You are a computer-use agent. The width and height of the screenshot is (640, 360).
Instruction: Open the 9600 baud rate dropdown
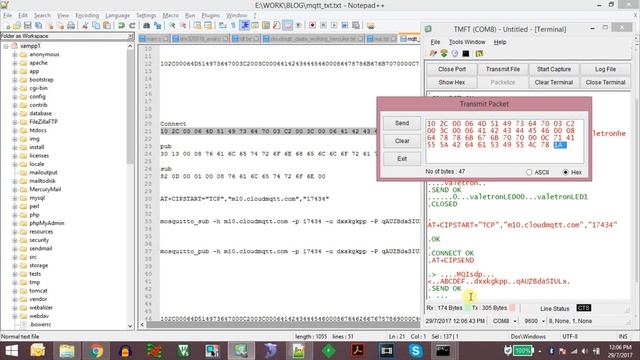click(543, 321)
